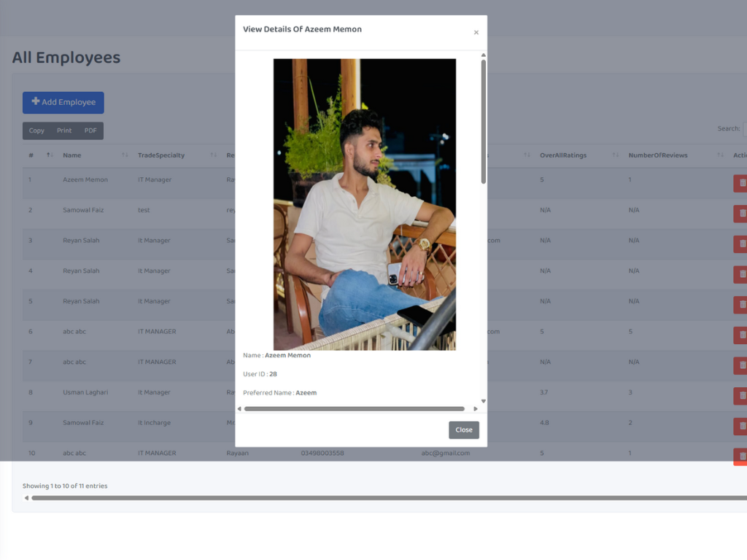Click the employee photo in the details dialog

point(364,204)
